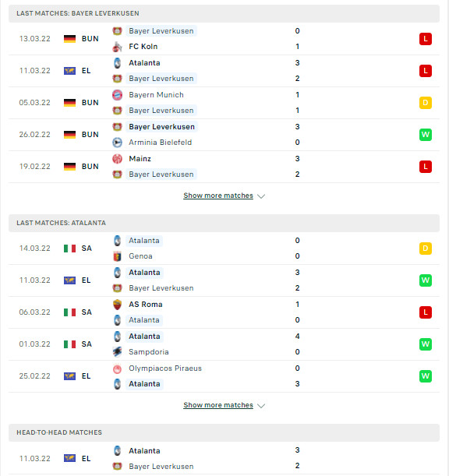Expand more Atalanta matches via chevron
Screen dimensions: 449x476
[x=261, y=406]
